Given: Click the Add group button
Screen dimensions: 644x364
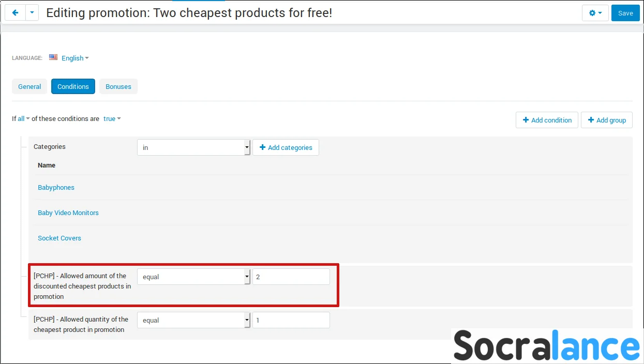Looking at the screenshot, I should (x=606, y=120).
